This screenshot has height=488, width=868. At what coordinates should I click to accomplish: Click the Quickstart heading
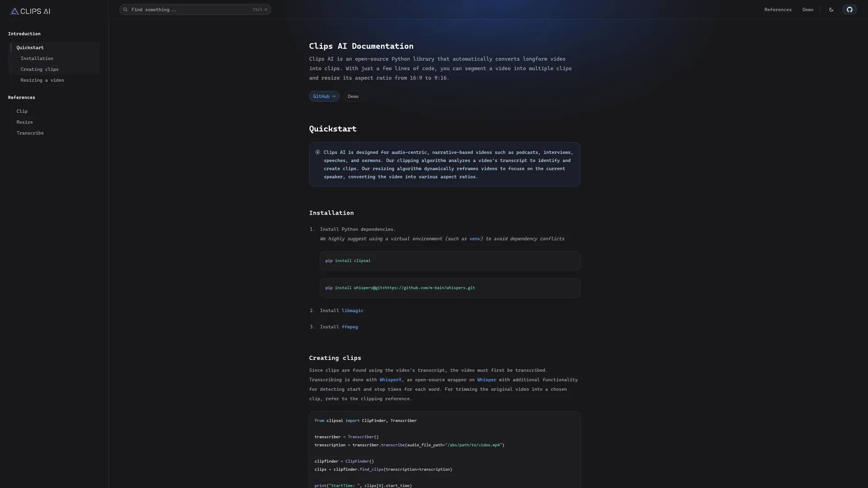click(333, 129)
